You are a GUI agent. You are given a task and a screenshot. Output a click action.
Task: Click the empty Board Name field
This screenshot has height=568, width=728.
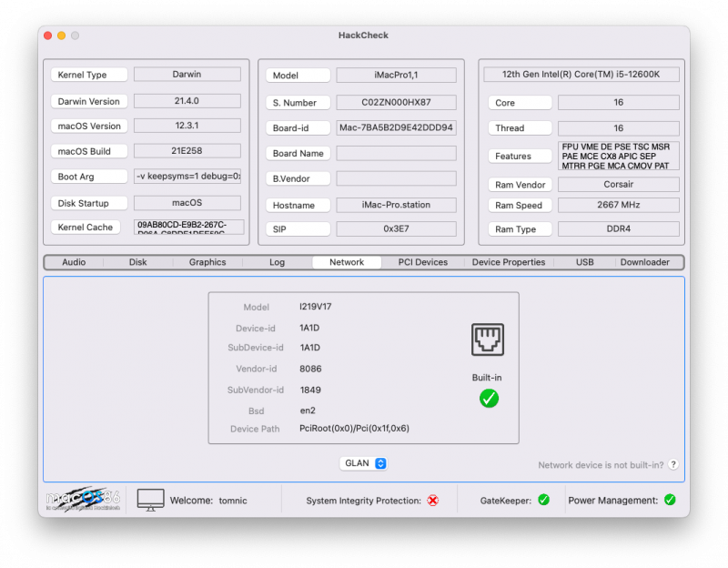pyautogui.click(x=396, y=153)
